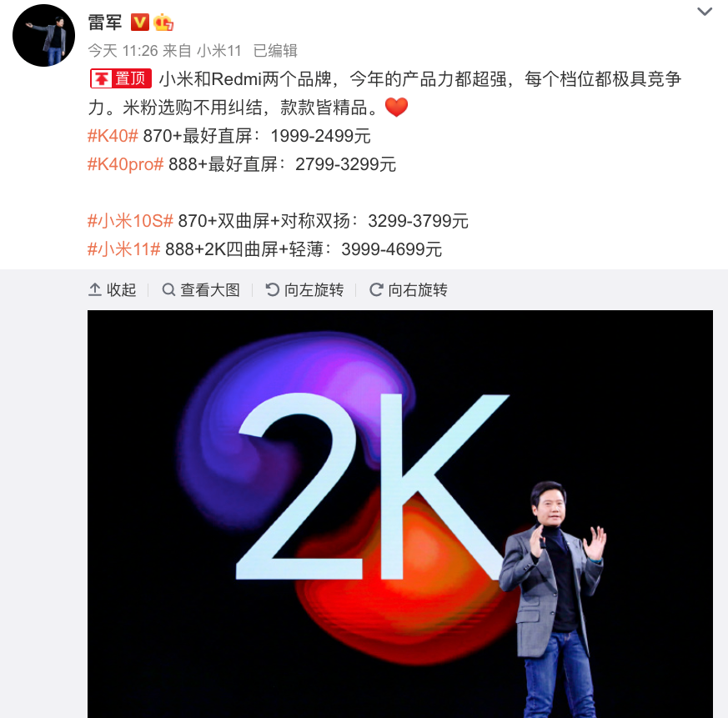Click the 收起 collapse text button
Image resolution: width=728 pixels, height=718 pixels.
point(121,290)
